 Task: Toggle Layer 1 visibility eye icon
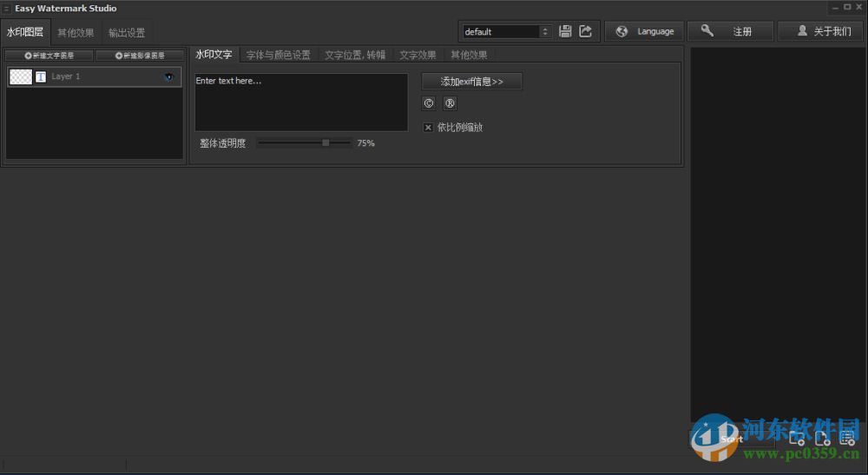(169, 77)
